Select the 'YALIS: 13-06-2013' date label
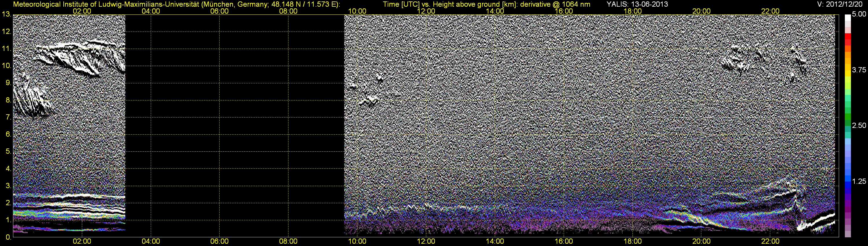This screenshot has width=868, height=246. coord(637,4)
